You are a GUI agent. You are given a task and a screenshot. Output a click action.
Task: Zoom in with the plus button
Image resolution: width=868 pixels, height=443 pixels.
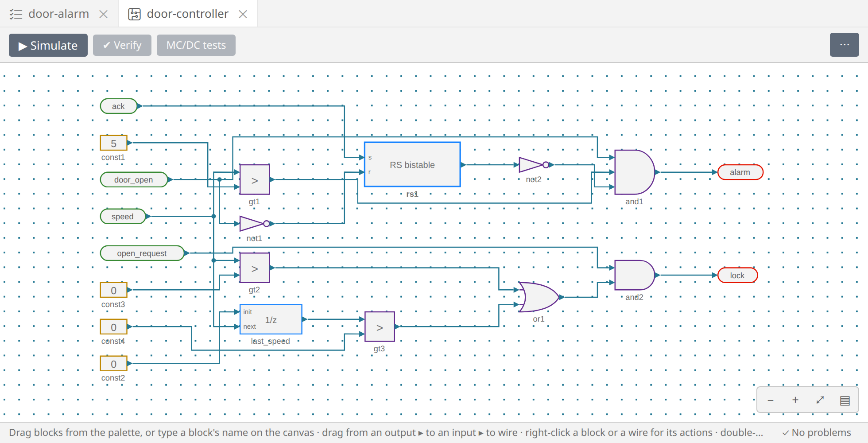click(795, 400)
